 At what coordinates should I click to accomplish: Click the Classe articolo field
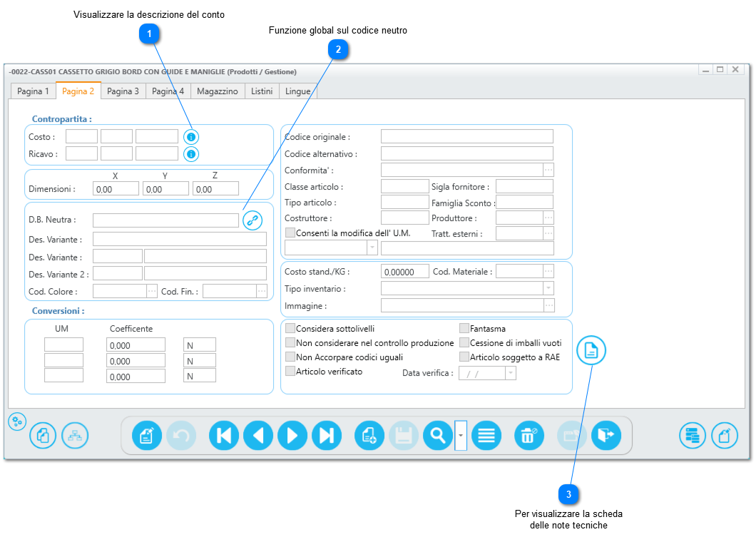(405, 187)
